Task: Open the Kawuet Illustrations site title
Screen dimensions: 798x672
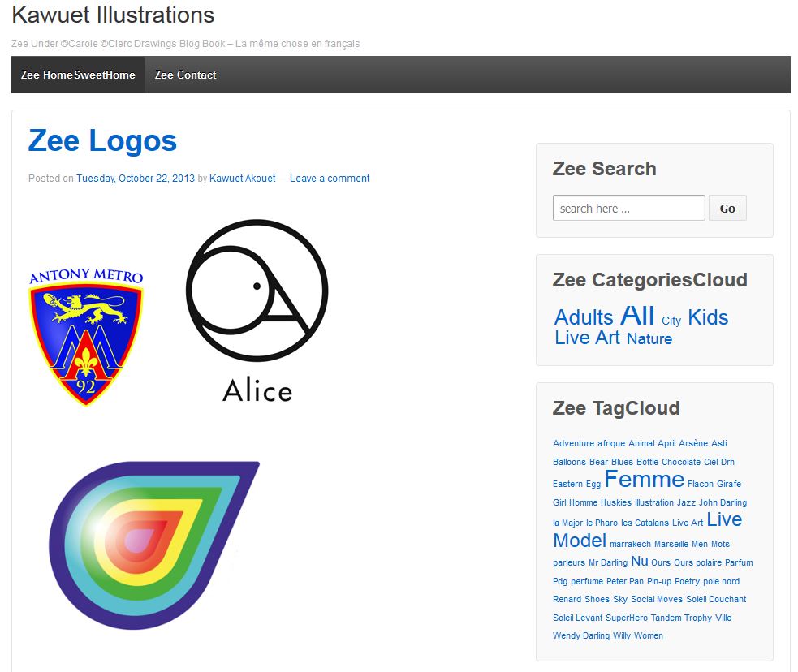Action: 113,15
